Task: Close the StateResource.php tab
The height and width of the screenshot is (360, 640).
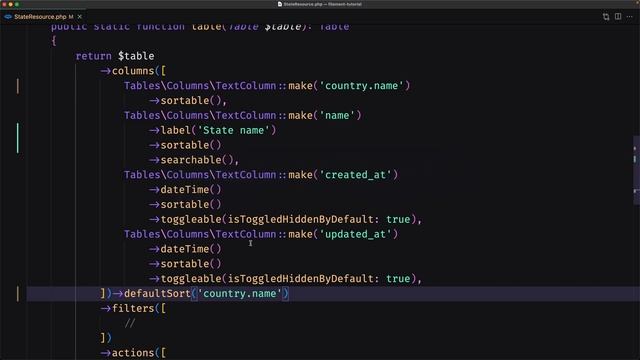Action: (x=80, y=17)
